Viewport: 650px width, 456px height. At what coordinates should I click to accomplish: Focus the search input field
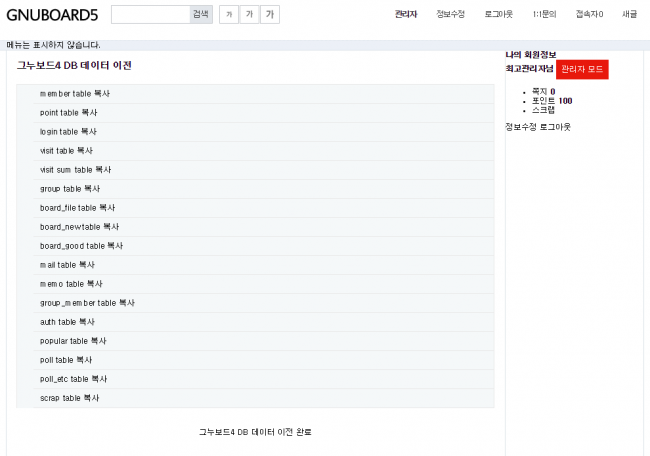[x=150, y=15]
